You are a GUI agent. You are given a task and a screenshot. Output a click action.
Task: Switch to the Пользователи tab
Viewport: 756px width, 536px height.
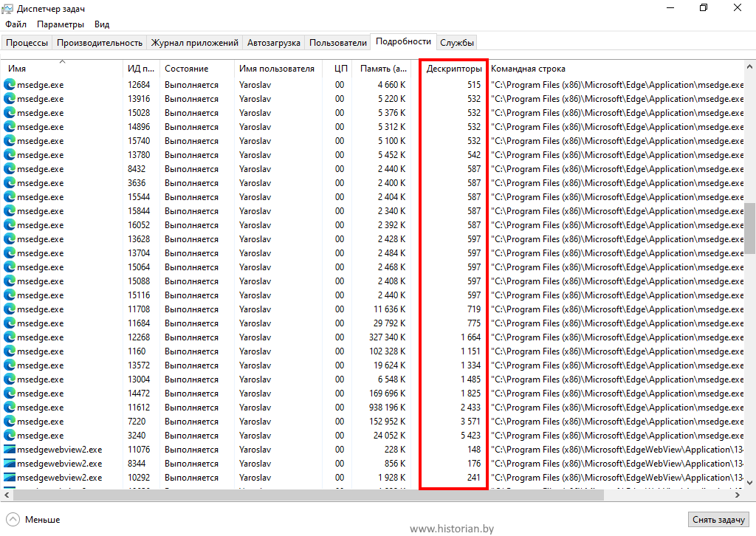point(337,42)
